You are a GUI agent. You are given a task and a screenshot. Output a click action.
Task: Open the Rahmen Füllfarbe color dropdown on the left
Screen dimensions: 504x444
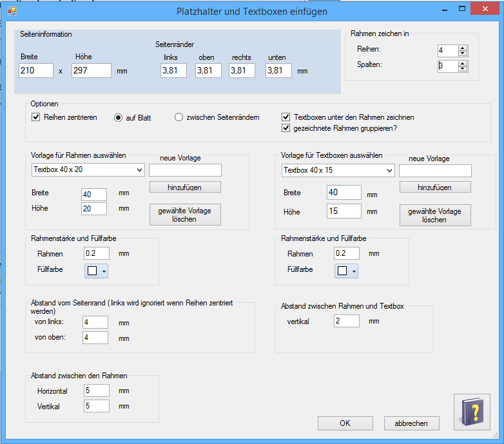point(96,271)
